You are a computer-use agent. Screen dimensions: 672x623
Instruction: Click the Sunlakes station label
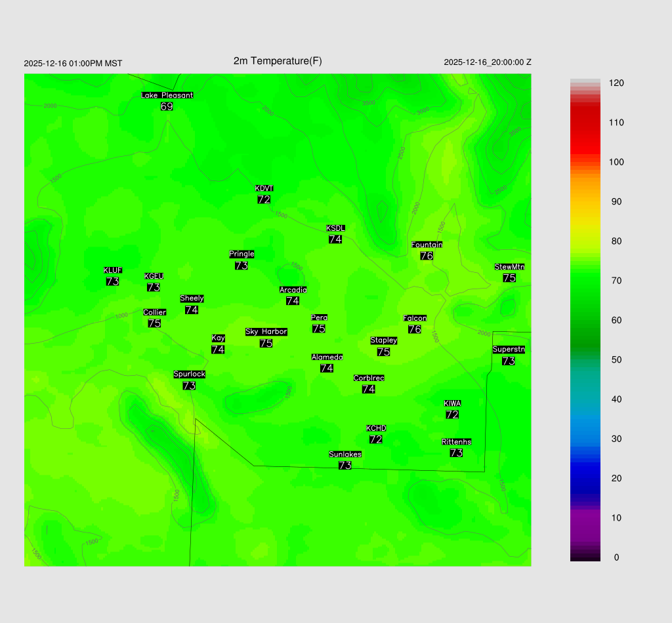pyautogui.click(x=345, y=454)
